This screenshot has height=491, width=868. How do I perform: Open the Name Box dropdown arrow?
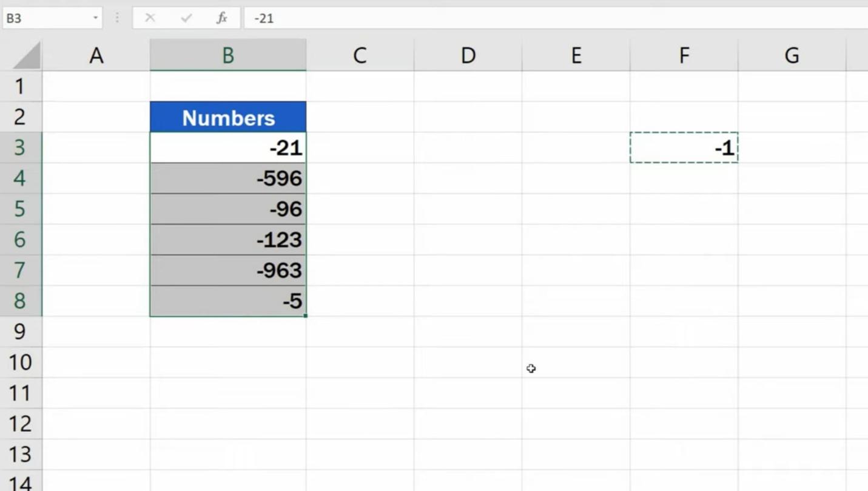[95, 18]
